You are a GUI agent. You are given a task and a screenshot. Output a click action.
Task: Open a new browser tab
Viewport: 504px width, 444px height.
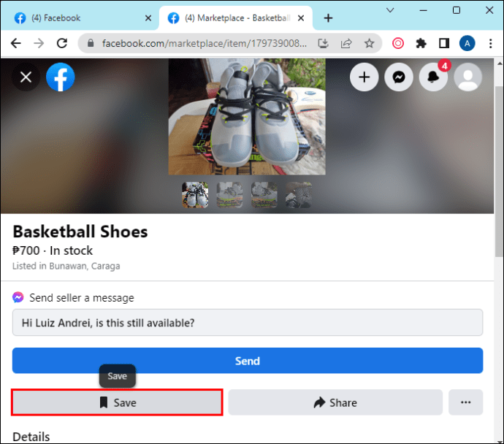pyautogui.click(x=328, y=18)
